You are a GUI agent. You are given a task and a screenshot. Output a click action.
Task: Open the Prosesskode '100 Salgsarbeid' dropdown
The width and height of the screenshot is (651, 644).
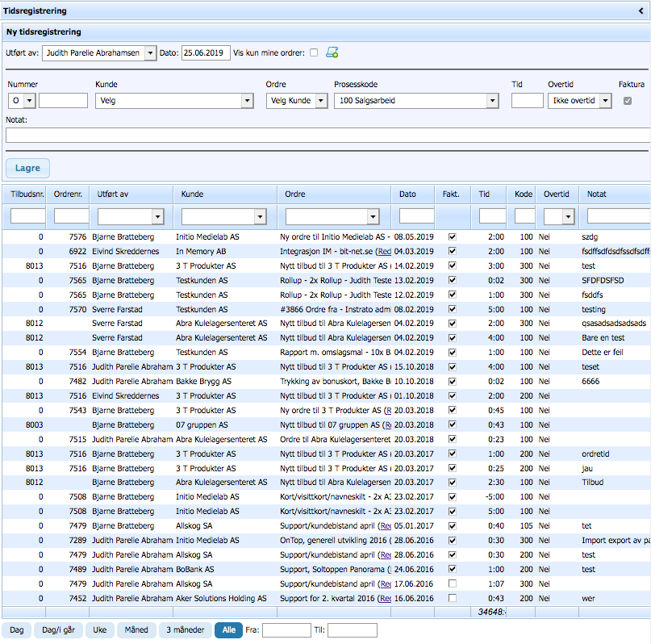pyautogui.click(x=492, y=101)
